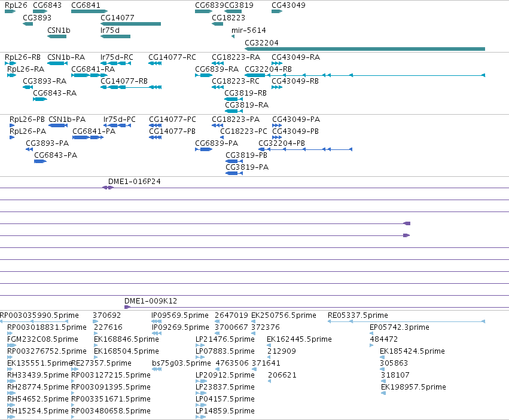
Task: Select the CG3893-RA transcript label
Action: coord(44,81)
